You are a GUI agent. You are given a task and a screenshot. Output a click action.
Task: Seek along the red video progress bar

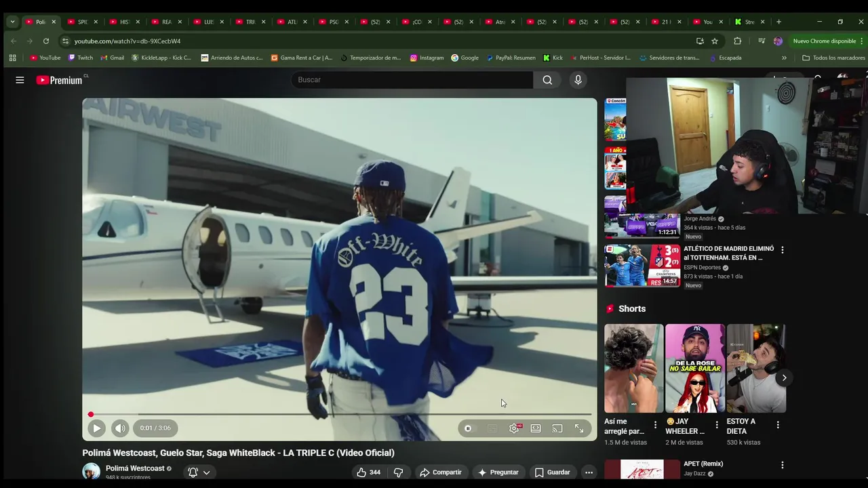340,414
